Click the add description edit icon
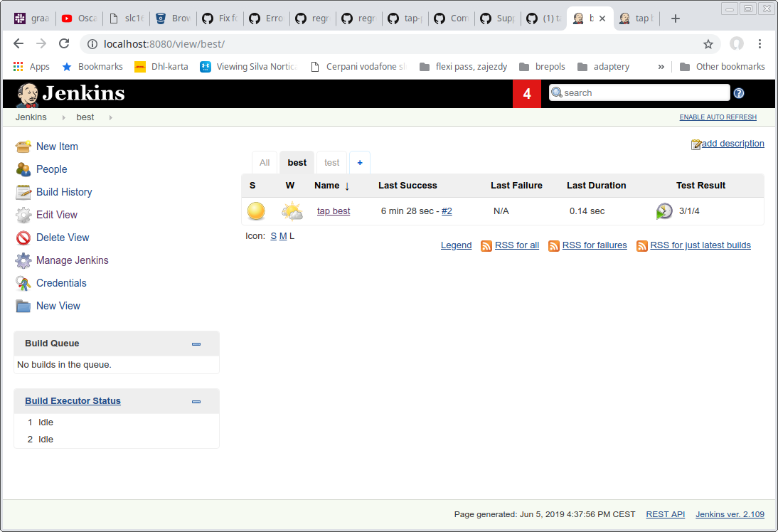778x532 pixels. pos(696,144)
